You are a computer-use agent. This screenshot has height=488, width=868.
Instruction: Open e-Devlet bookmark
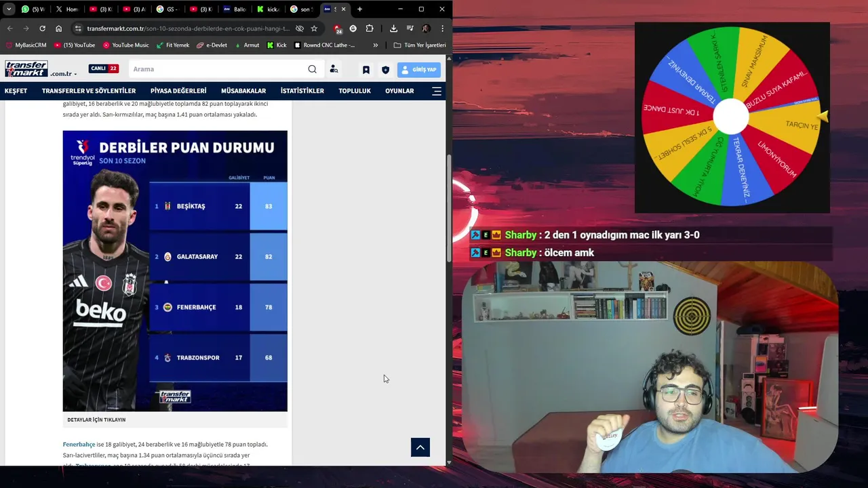(212, 45)
